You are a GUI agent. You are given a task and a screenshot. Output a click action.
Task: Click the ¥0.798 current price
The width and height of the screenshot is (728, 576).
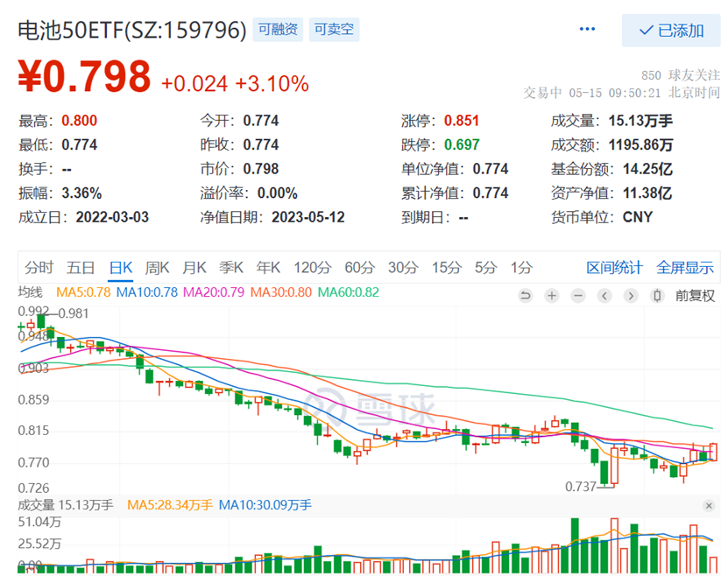pyautogui.click(x=84, y=76)
